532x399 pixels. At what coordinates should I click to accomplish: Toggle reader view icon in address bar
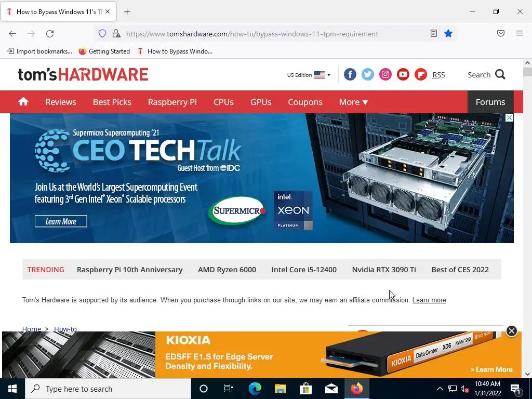click(434, 33)
